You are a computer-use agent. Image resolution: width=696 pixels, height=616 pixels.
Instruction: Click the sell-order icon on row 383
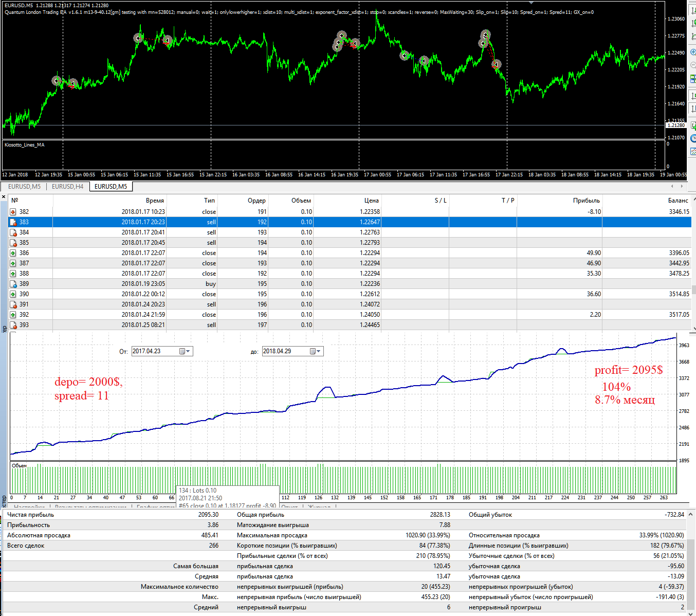pos(13,222)
